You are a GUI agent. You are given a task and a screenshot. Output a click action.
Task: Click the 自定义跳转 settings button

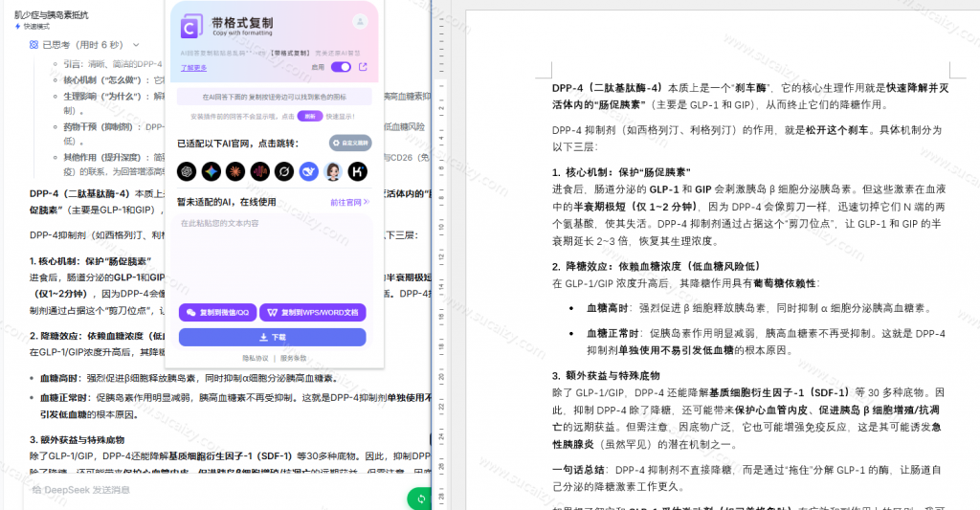[350, 144]
